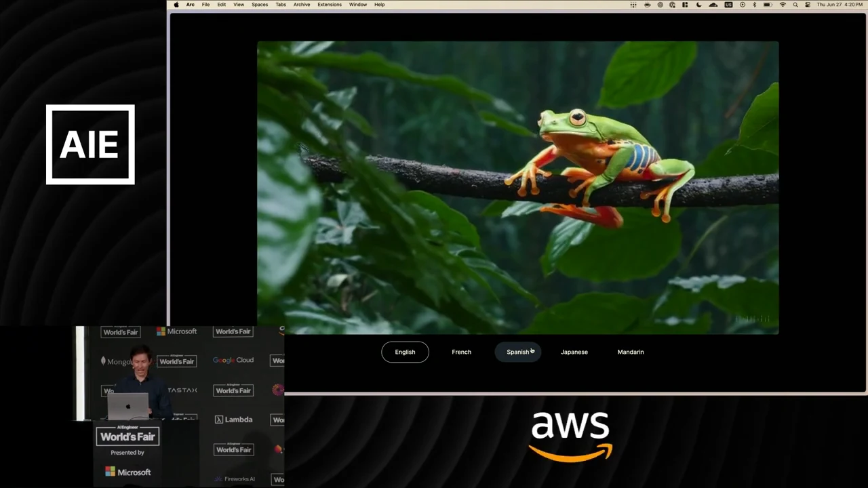
Task: Open the Window menu
Action: tap(358, 5)
